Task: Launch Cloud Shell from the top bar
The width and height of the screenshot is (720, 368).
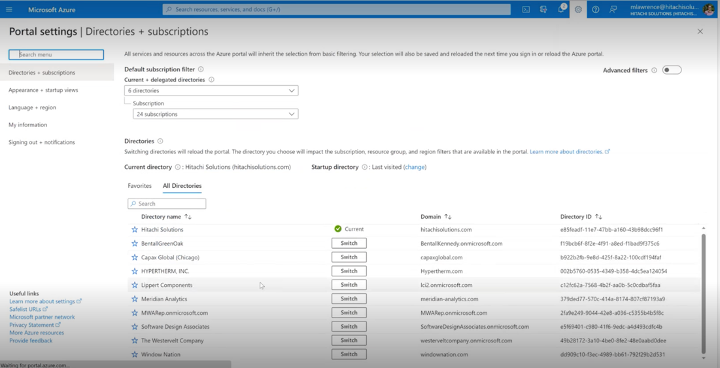Action: tap(526, 9)
